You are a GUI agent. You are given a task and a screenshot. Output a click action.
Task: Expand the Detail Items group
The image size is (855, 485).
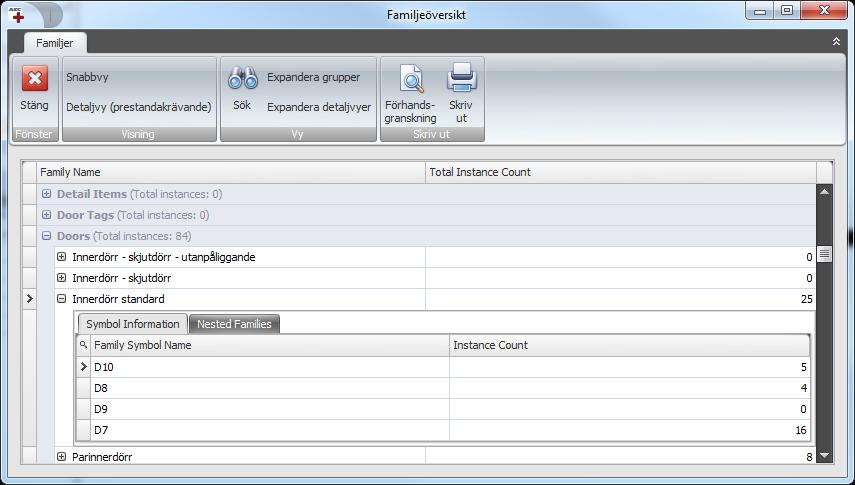(x=47, y=194)
